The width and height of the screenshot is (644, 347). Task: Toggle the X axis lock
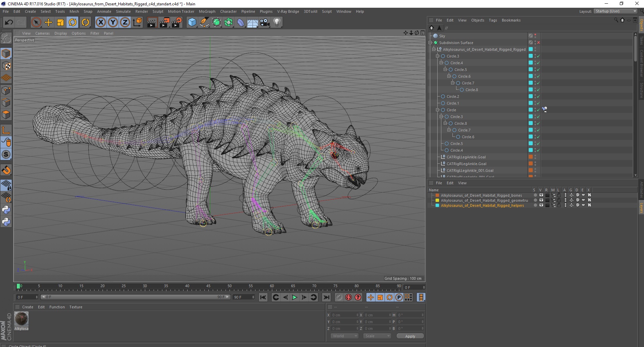point(100,23)
